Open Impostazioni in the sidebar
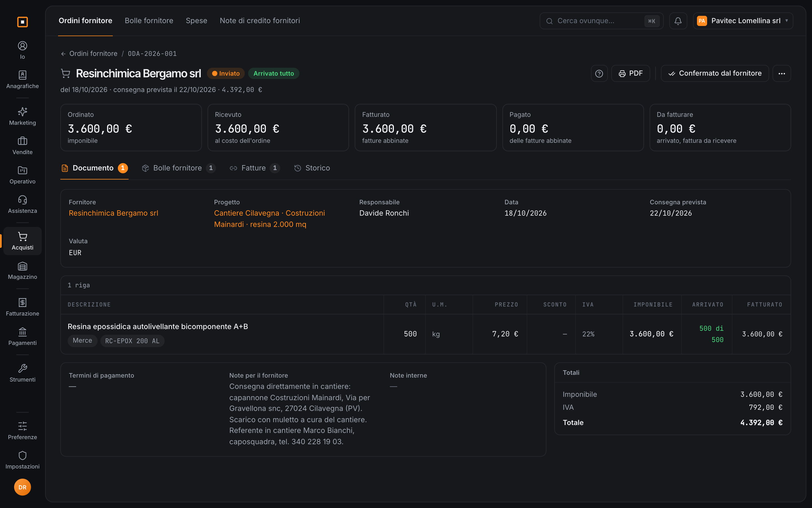This screenshot has height=508, width=812. pyautogui.click(x=23, y=460)
